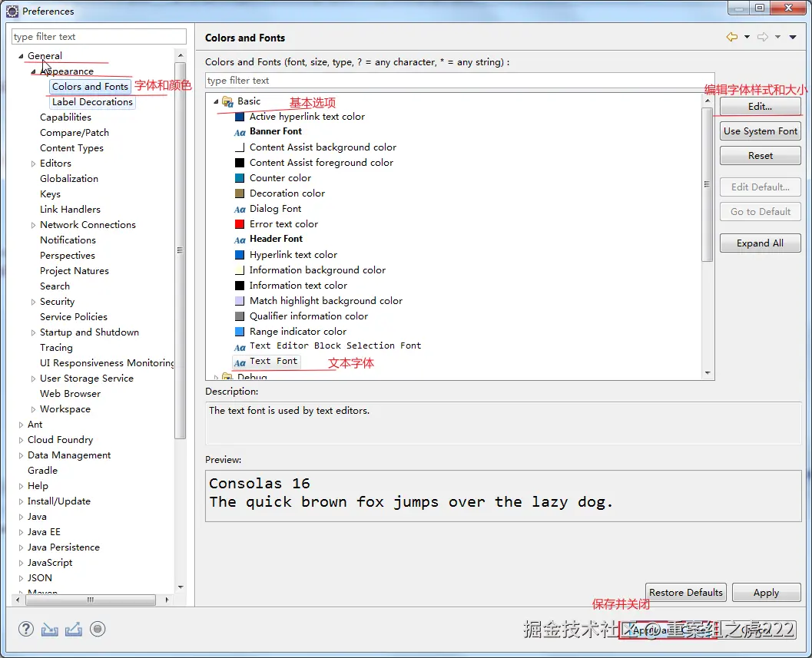Click the Banner Font Aa icon
This screenshot has width=812, height=658.
tap(240, 132)
